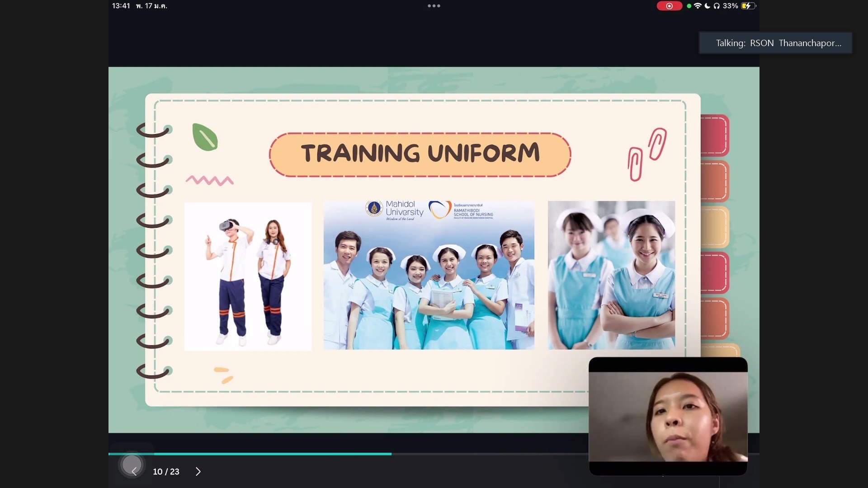
Task: Click the TRAINING UNIFORM title banner
Action: point(420,154)
